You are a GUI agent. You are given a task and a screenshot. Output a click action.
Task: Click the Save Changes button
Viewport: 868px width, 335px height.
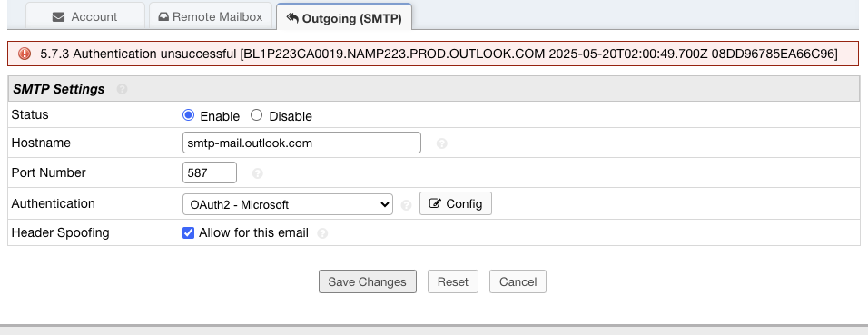(x=368, y=281)
